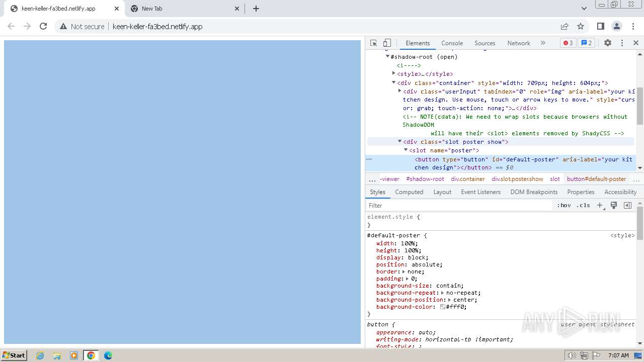
Task: Open the style source link
Action: (x=622, y=235)
